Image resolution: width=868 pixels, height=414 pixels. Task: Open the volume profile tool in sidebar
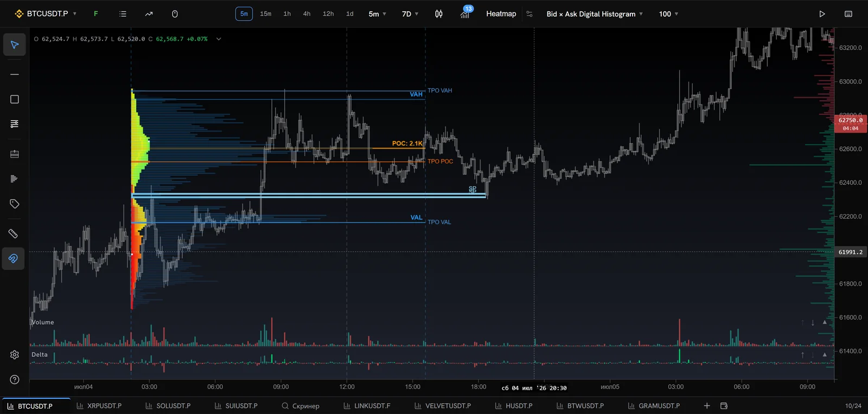[15, 179]
